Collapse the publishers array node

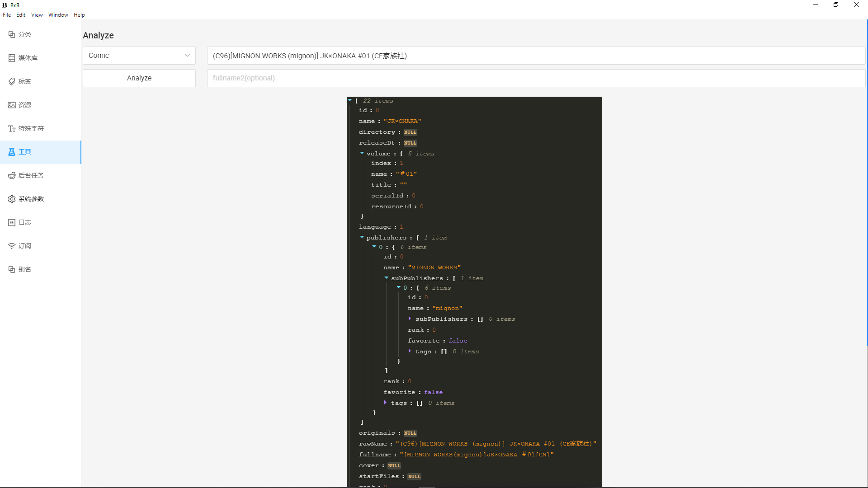click(362, 237)
